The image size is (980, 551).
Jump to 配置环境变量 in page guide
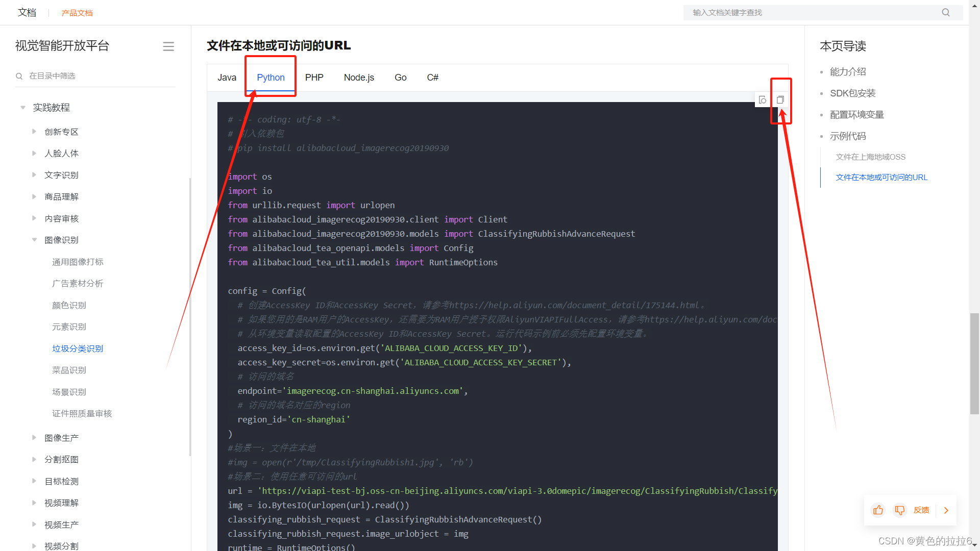857,115
